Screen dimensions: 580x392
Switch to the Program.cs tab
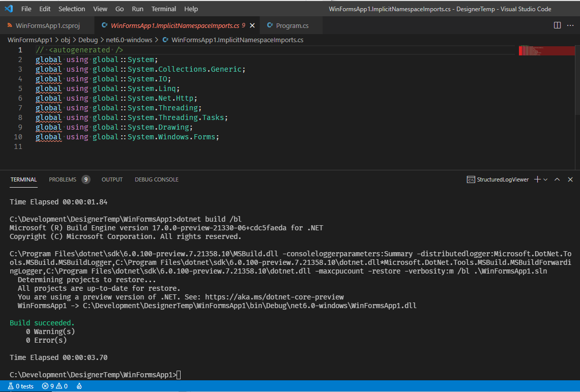click(x=291, y=25)
